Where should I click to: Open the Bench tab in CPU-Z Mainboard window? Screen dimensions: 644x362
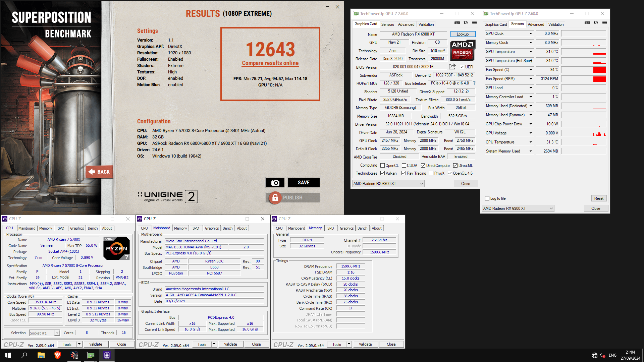coord(227,228)
